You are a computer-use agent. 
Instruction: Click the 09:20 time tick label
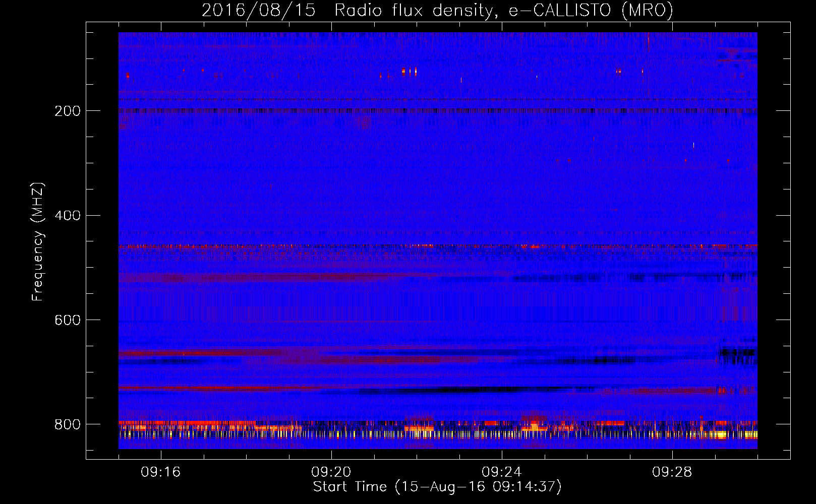point(331,472)
